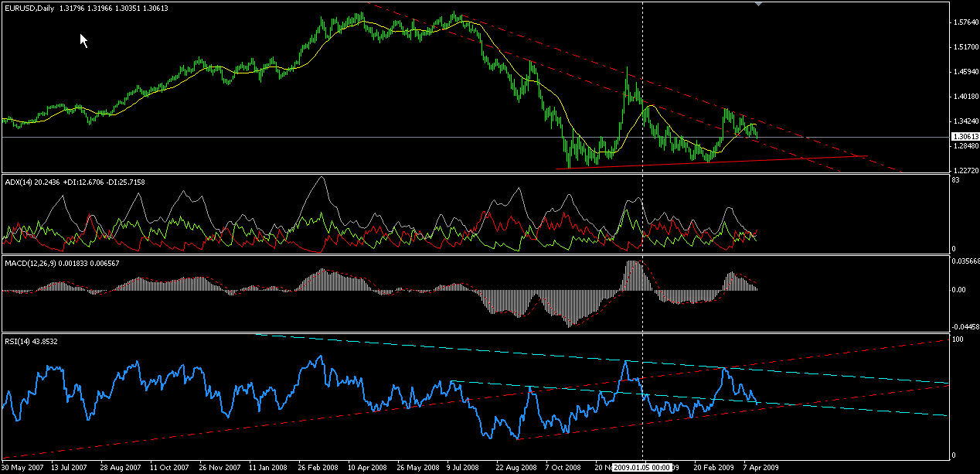Select the solid red support trendline on price chart

(x=711, y=162)
